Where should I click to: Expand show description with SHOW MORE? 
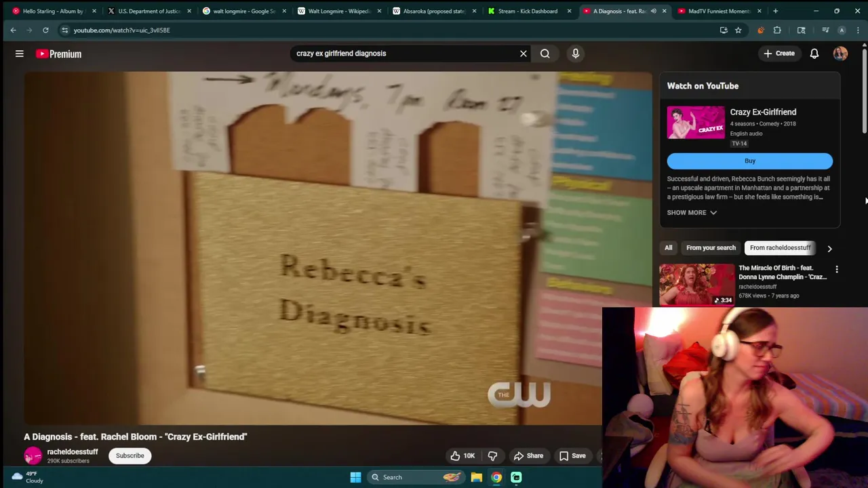point(692,212)
